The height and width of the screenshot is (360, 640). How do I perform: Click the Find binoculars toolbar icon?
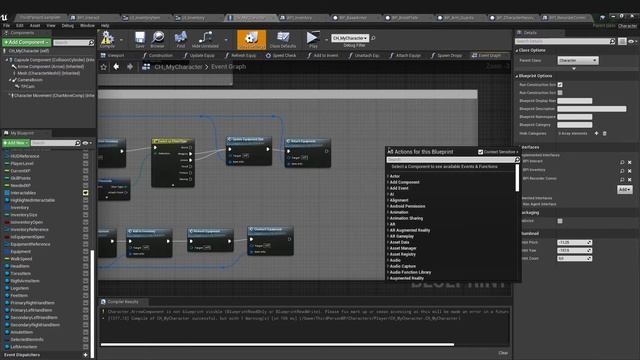pos(180,38)
